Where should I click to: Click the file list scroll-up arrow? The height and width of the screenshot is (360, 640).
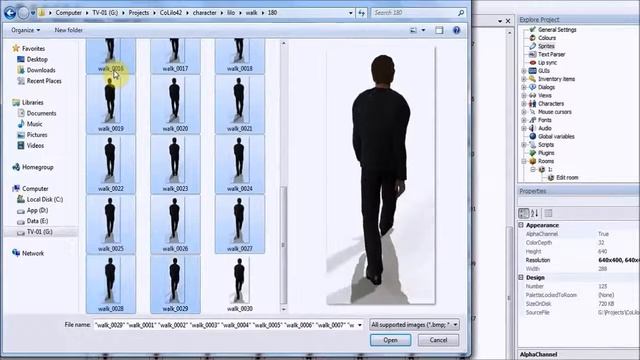[284, 43]
